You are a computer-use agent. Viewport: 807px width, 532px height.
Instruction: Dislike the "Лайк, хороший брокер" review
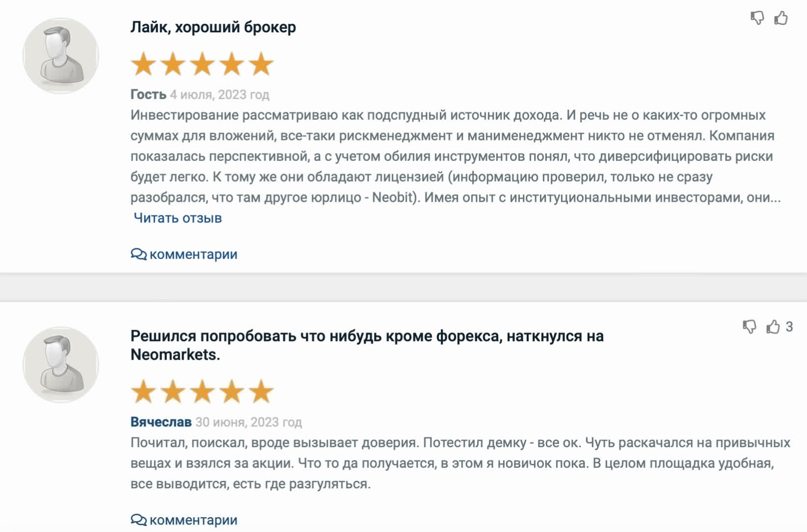(x=757, y=18)
